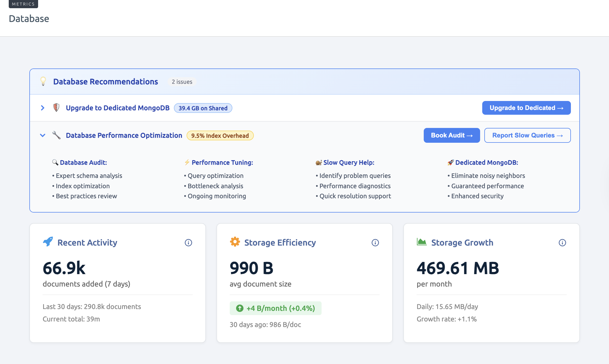609x364 pixels.
Task: Click the shield icon next to Upgrade to Dedicated MongoDB
Action: 56,108
